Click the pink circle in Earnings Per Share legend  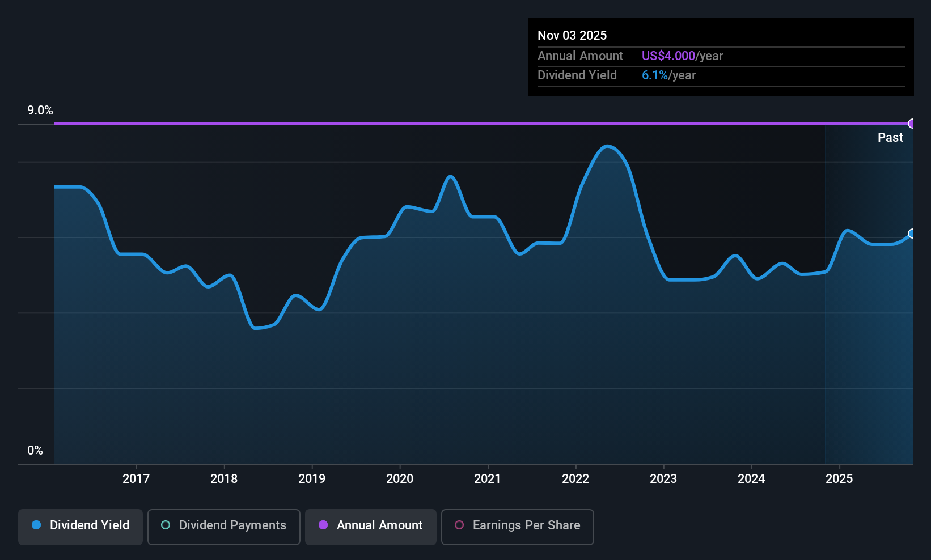[459, 525]
